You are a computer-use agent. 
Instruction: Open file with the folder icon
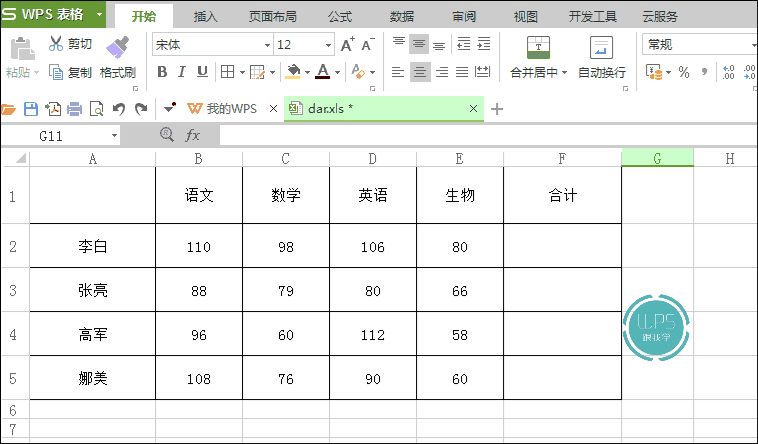(8, 109)
